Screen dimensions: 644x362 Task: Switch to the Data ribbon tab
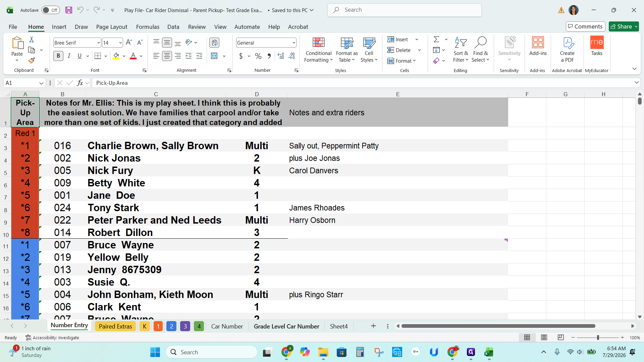(x=173, y=27)
